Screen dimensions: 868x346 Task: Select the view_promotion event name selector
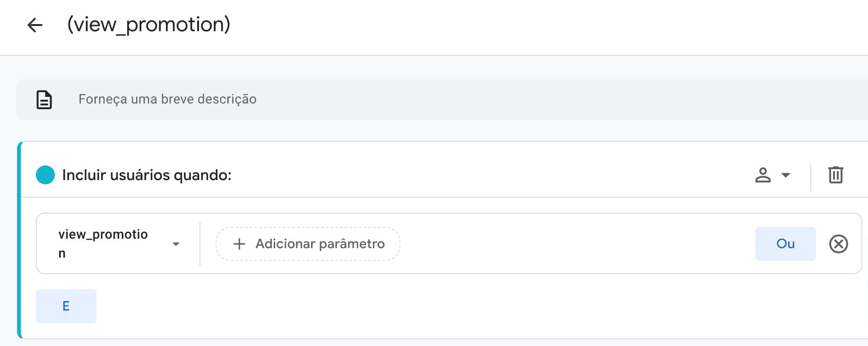tap(104, 243)
